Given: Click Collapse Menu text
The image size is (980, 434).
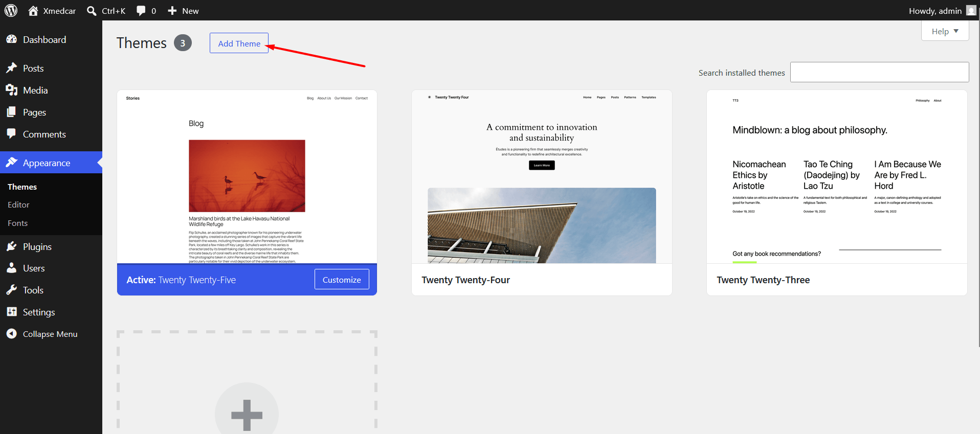Looking at the screenshot, I should [x=50, y=334].
